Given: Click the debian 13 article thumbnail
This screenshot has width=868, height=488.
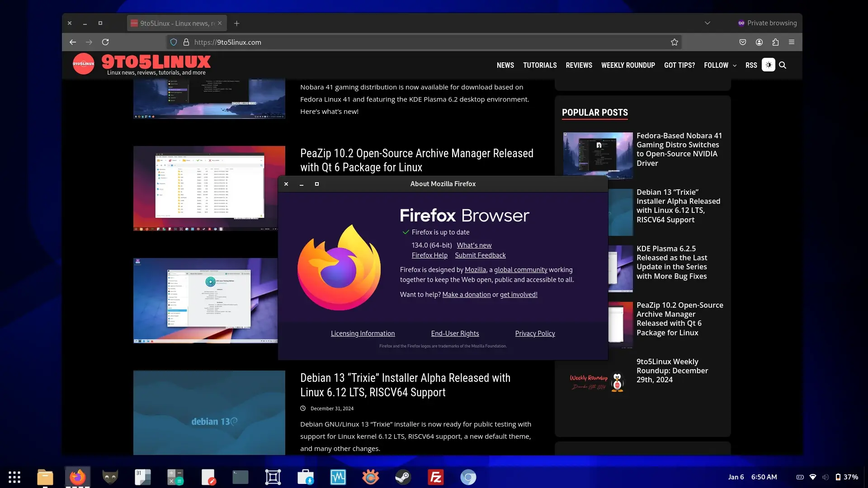Looking at the screenshot, I should (x=209, y=413).
